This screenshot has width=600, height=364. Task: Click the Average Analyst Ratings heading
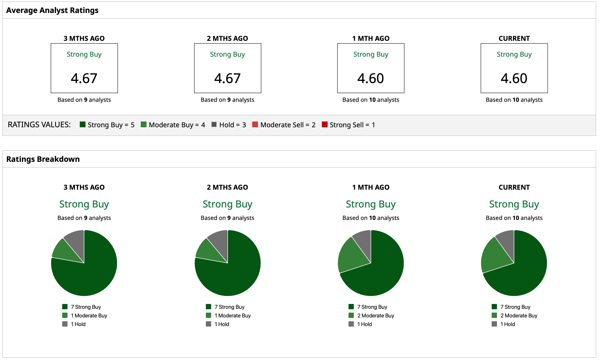(52, 11)
